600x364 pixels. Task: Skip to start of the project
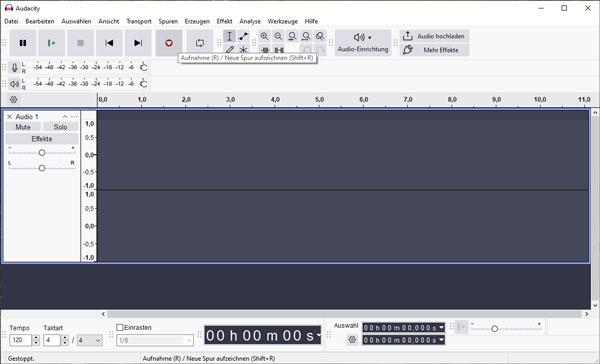click(x=109, y=43)
